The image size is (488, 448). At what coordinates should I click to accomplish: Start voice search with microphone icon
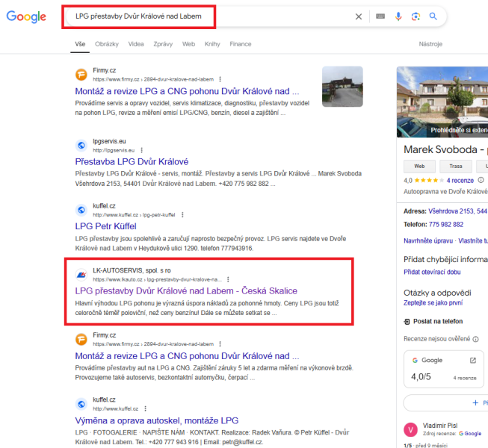pos(398,16)
